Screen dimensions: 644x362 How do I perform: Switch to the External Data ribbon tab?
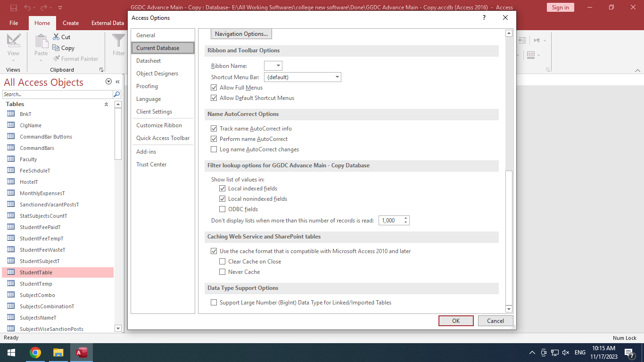[107, 23]
